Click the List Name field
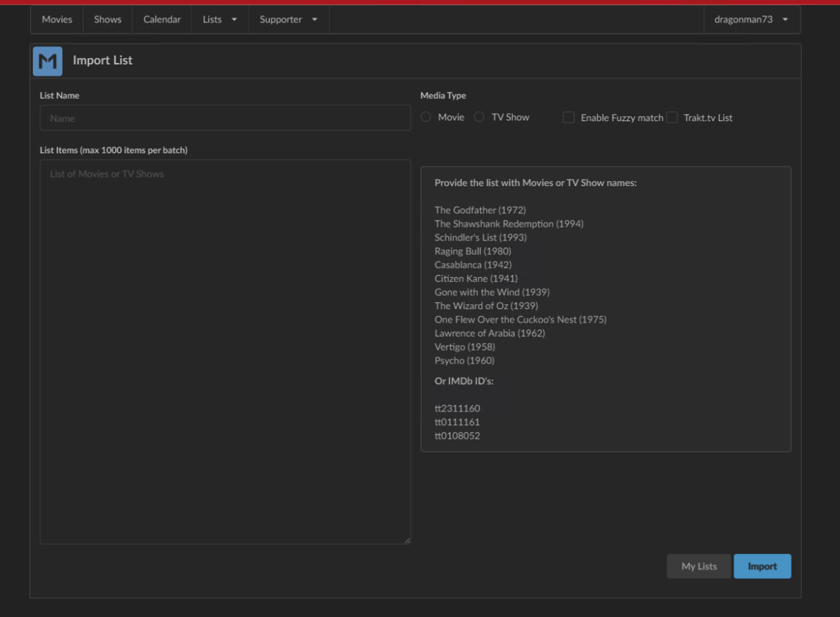 tap(225, 118)
